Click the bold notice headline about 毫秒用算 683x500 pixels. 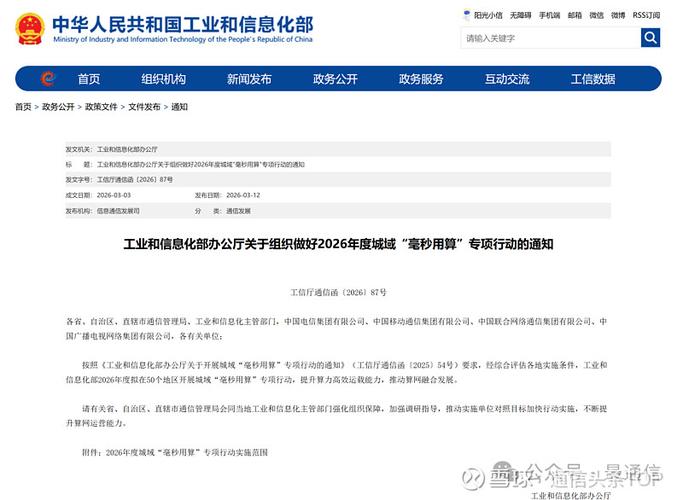338,244
